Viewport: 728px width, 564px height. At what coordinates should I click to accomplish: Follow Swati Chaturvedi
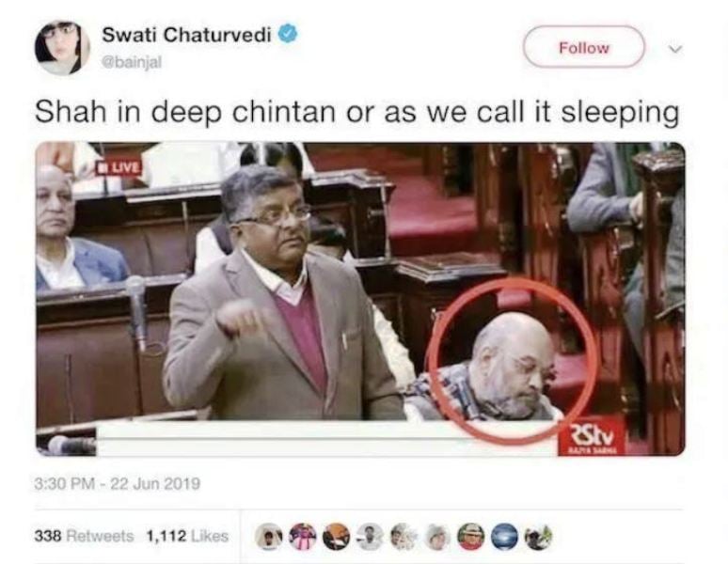(x=584, y=47)
